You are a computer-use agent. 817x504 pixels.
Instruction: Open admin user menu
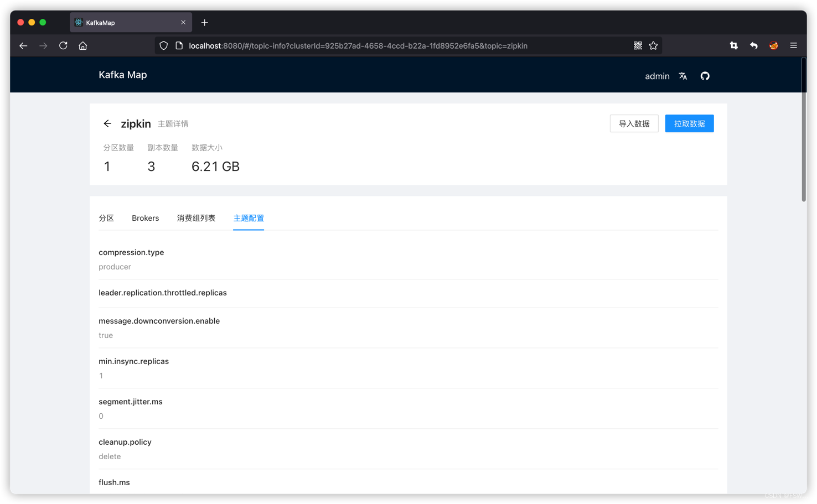(657, 76)
